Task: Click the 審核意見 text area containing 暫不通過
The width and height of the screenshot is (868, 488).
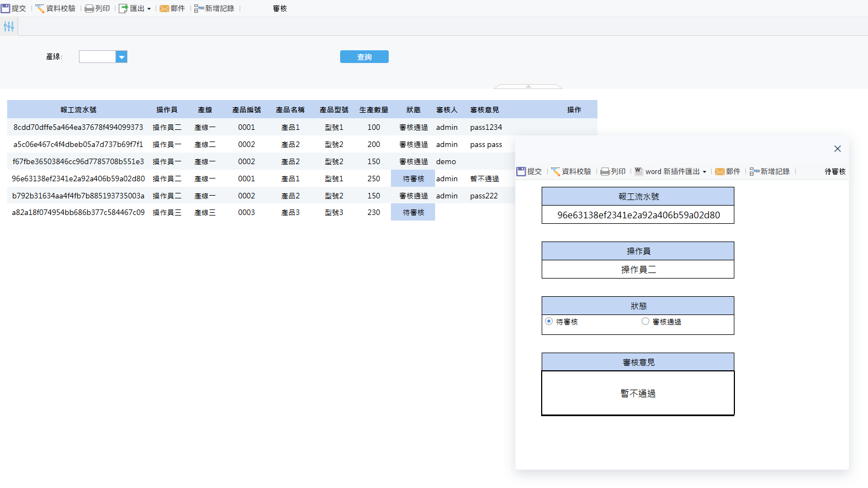Action: (638, 393)
